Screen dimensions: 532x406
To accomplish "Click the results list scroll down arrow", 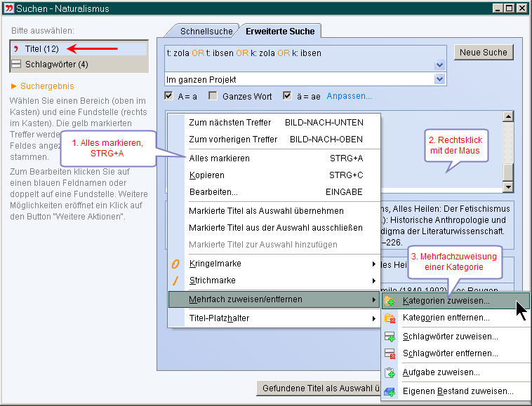I will click(x=509, y=187).
